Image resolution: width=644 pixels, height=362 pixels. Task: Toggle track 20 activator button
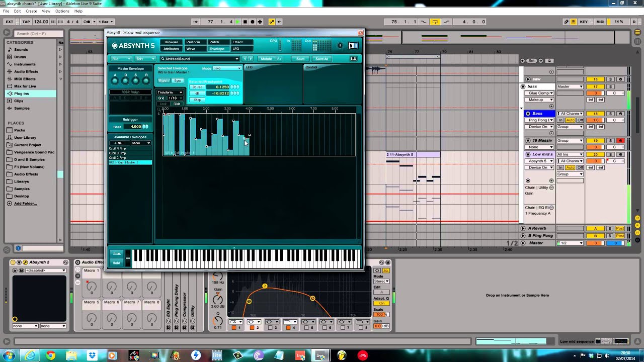[x=595, y=154]
